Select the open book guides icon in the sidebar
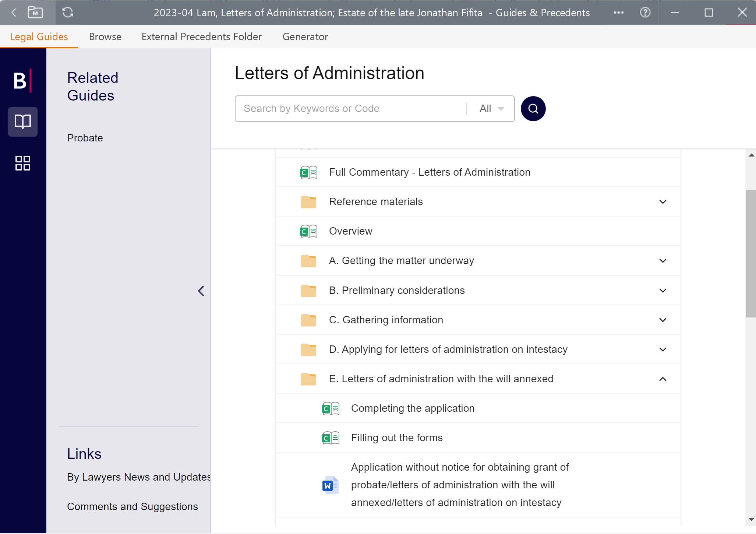Viewport: 756px width, 534px height. pyautogui.click(x=22, y=122)
